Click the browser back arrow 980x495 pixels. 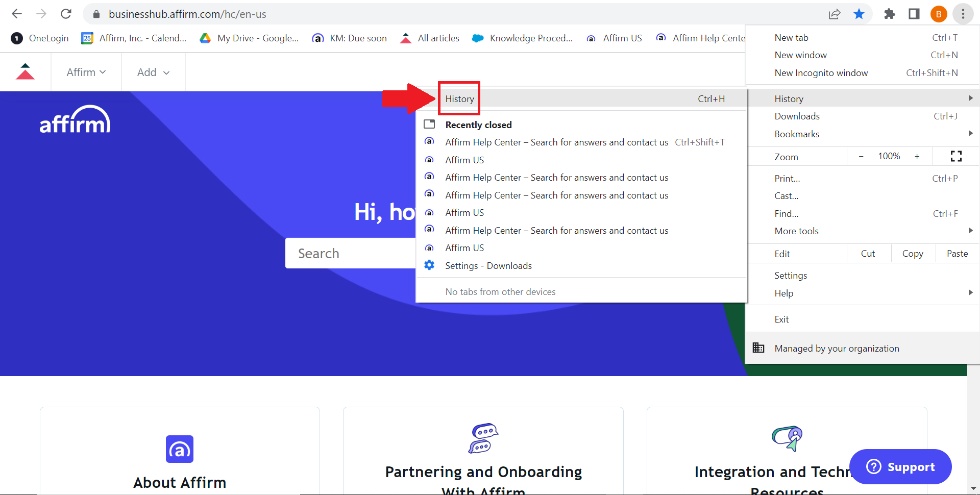click(x=17, y=14)
